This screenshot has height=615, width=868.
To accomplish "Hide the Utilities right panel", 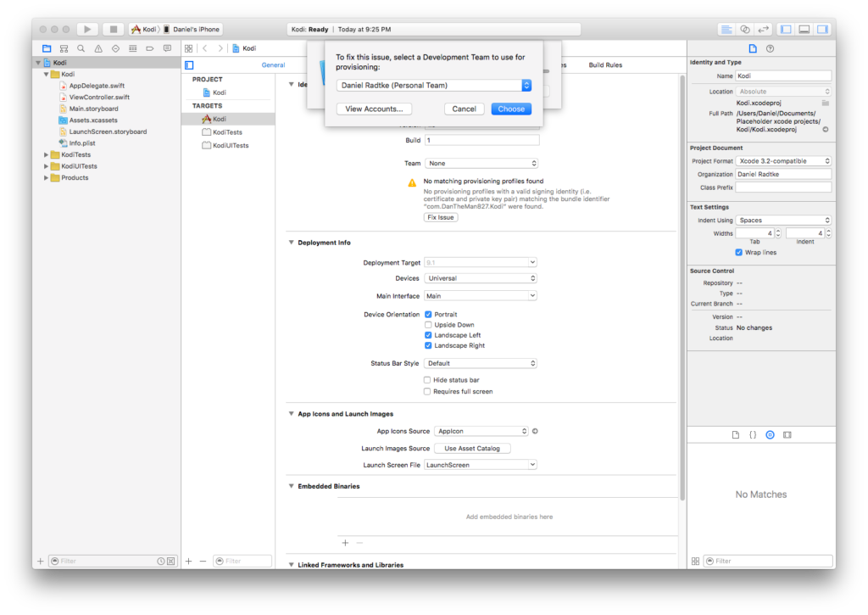I will (822, 29).
